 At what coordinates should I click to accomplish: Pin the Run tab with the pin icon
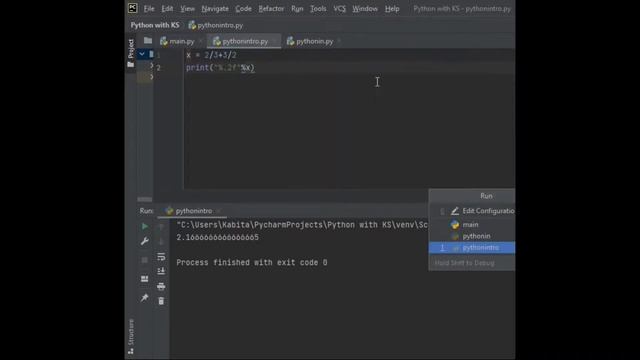click(x=144, y=298)
